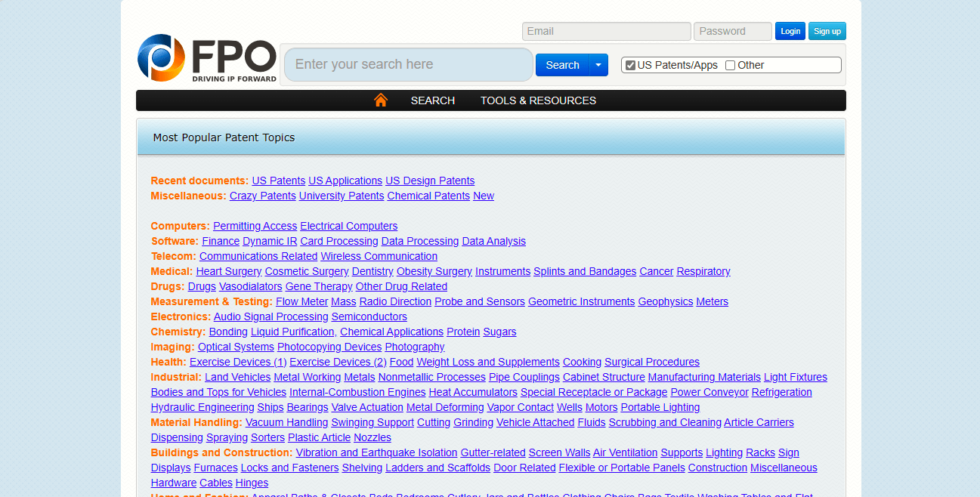The width and height of the screenshot is (980, 497).
Task: Open the Finance software link
Action: coord(221,241)
